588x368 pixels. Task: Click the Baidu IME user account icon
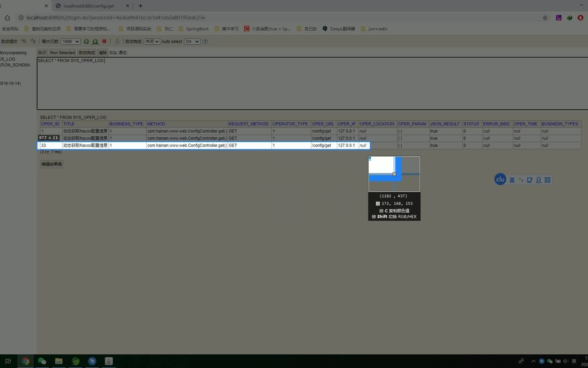point(539,180)
